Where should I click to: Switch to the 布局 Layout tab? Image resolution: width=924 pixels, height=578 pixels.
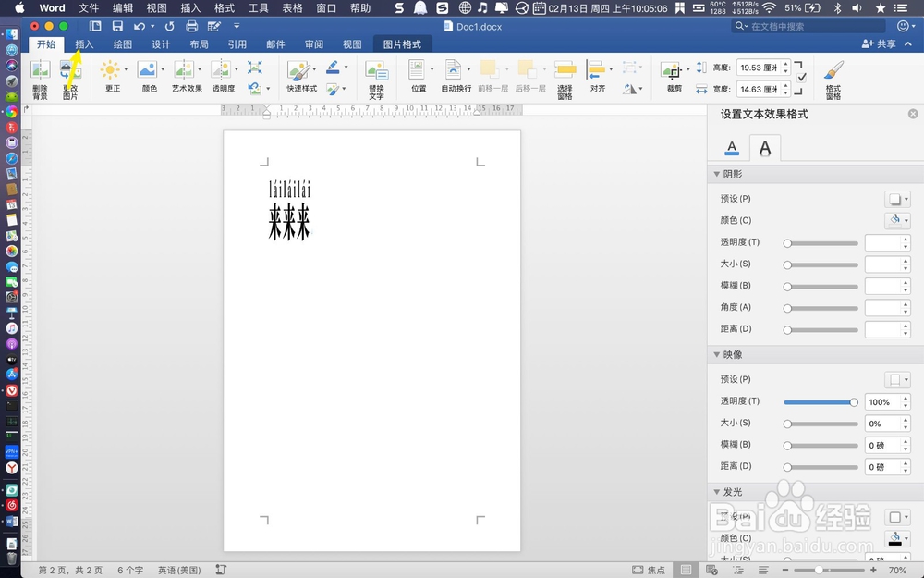click(200, 44)
